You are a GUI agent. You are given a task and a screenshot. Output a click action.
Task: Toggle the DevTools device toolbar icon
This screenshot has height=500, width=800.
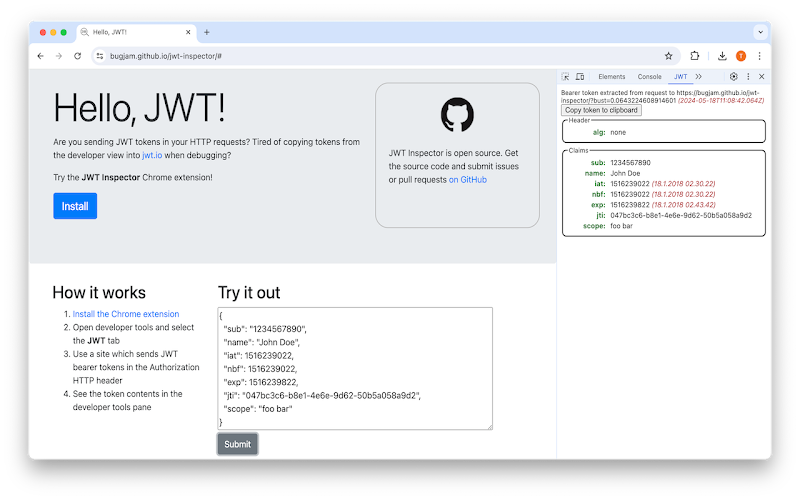580,77
